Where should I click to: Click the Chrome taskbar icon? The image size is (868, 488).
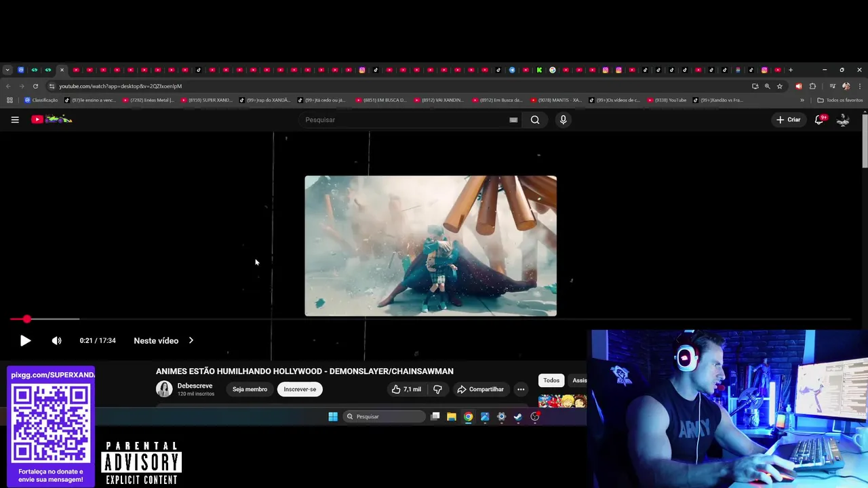[x=468, y=417]
